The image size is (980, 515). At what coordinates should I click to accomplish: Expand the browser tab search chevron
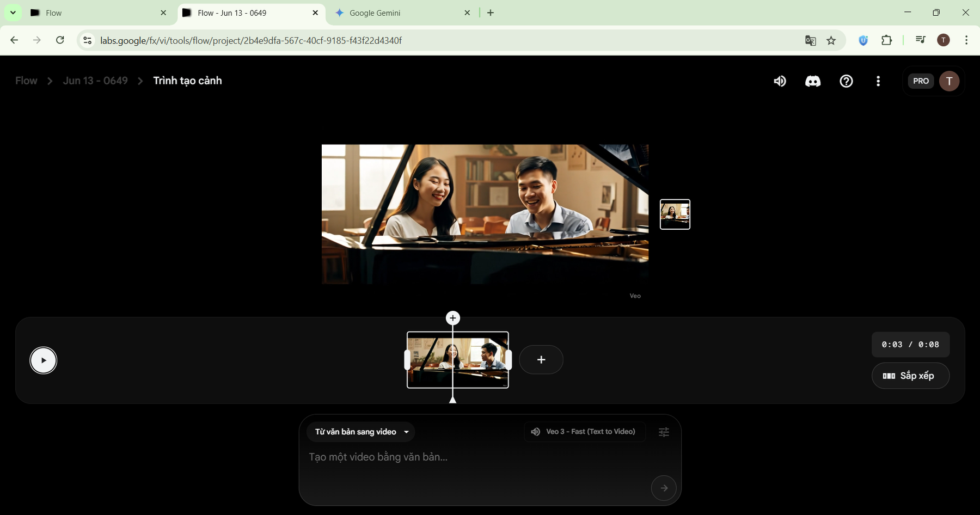click(13, 13)
